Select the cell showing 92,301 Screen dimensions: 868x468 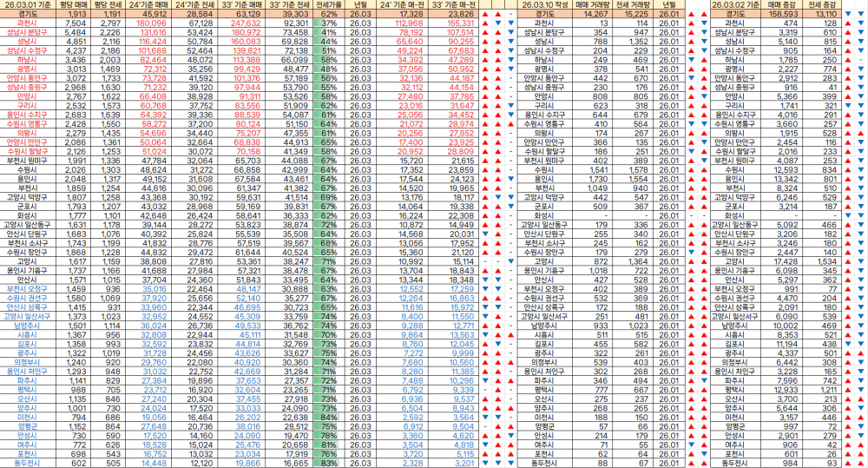(288, 23)
